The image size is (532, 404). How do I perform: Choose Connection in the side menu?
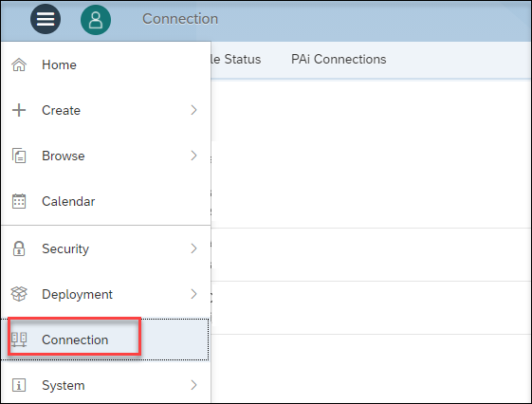coord(105,340)
